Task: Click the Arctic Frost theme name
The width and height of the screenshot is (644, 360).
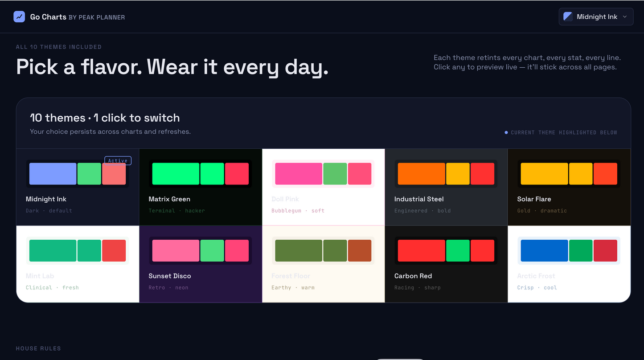Action: pos(536,276)
